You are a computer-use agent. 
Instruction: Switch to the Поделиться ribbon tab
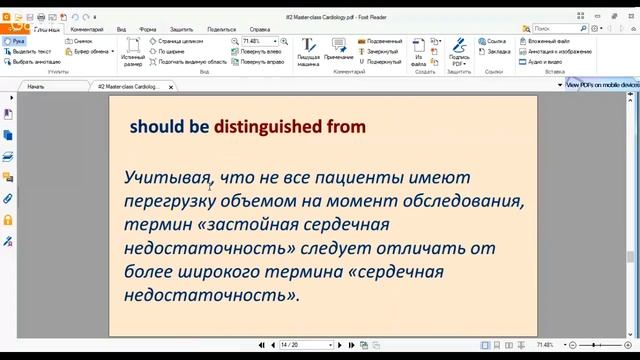[222, 29]
